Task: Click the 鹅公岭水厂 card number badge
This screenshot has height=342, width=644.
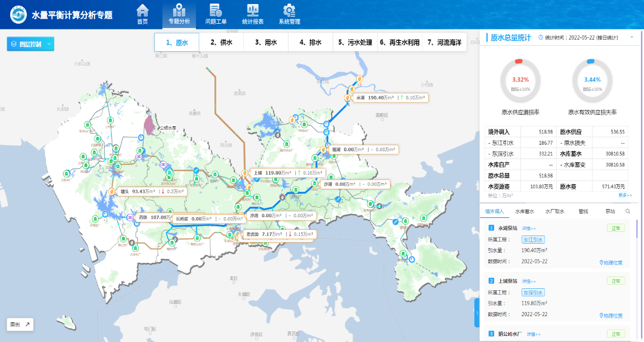Action: click(x=491, y=333)
